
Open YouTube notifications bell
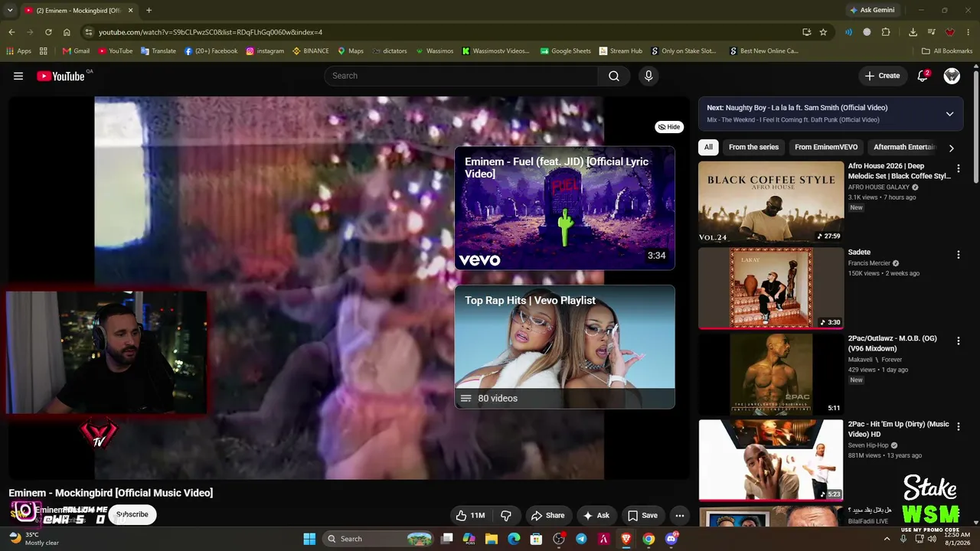[x=923, y=76]
